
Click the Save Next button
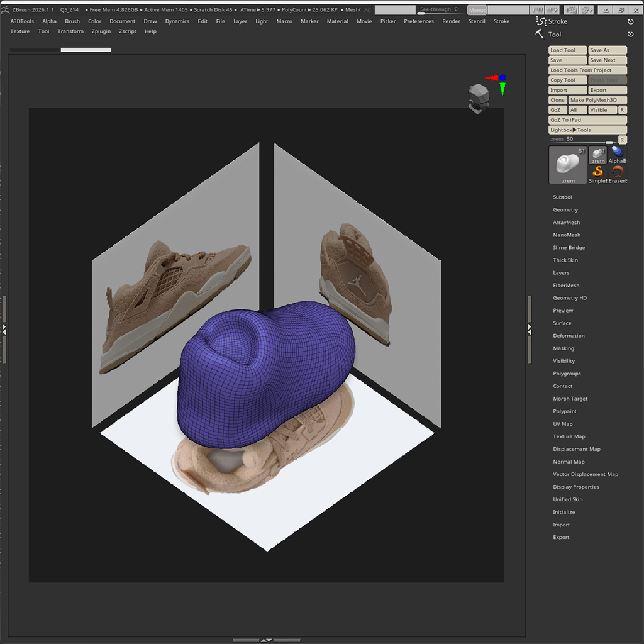click(x=608, y=60)
